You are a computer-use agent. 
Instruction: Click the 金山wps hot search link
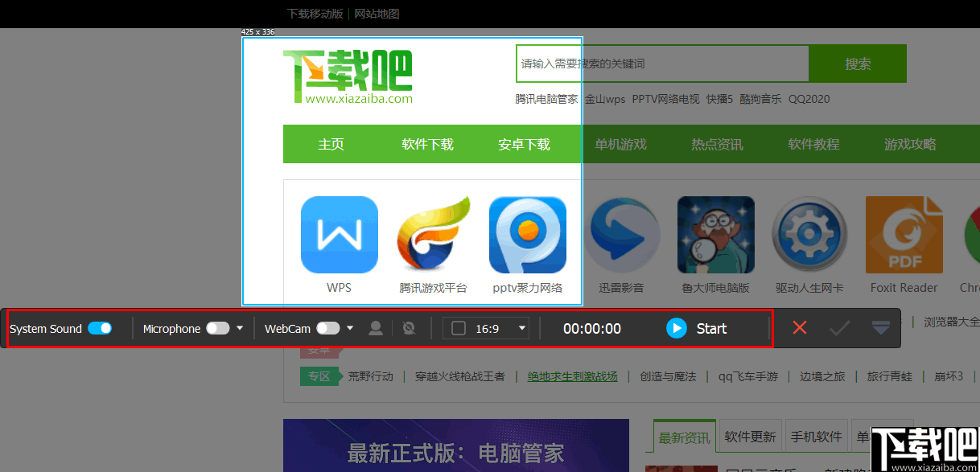(605, 99)
